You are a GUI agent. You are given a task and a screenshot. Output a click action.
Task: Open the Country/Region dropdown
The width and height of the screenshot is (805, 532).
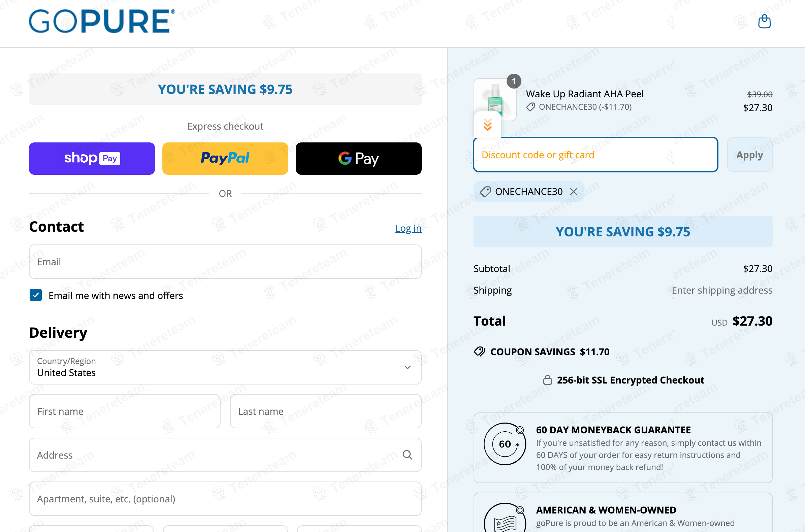(x=225, y=367)
